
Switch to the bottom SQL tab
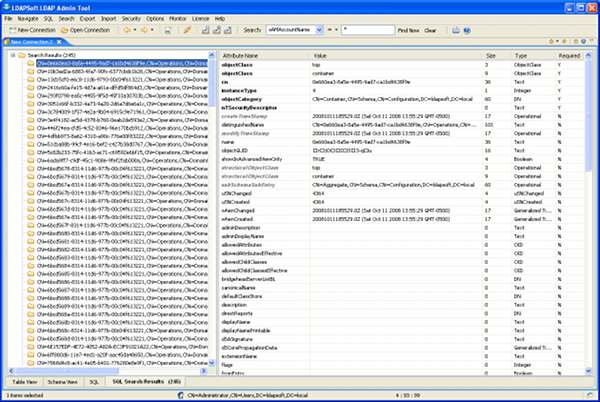(x=94, y=382)
